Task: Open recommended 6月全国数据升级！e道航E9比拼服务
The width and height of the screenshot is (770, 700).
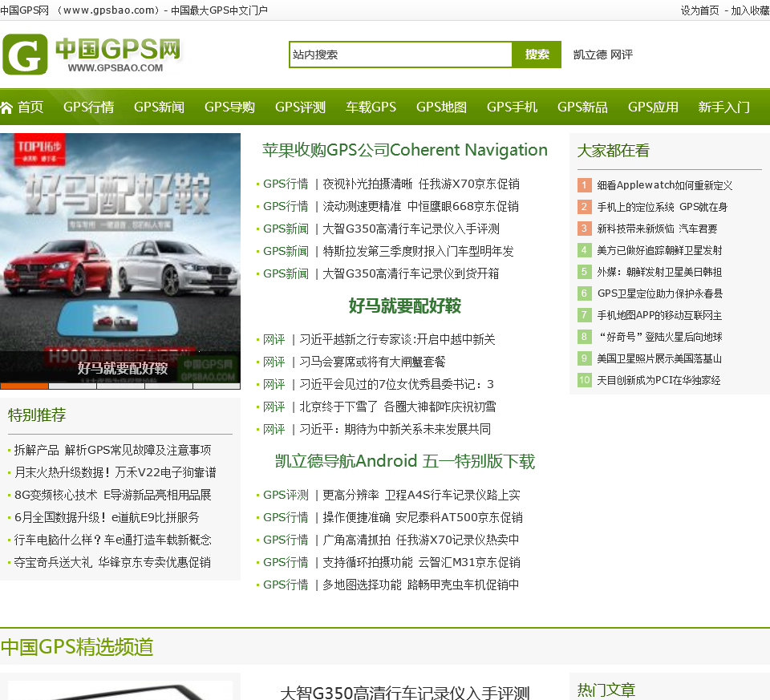Action: click(107, 518)
